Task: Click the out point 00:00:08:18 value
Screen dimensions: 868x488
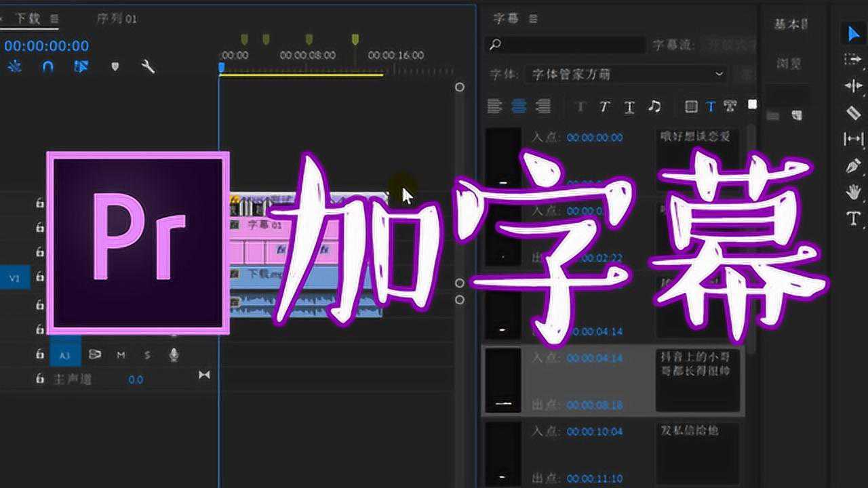Action: pyautogui.click(x=595, y=405)
